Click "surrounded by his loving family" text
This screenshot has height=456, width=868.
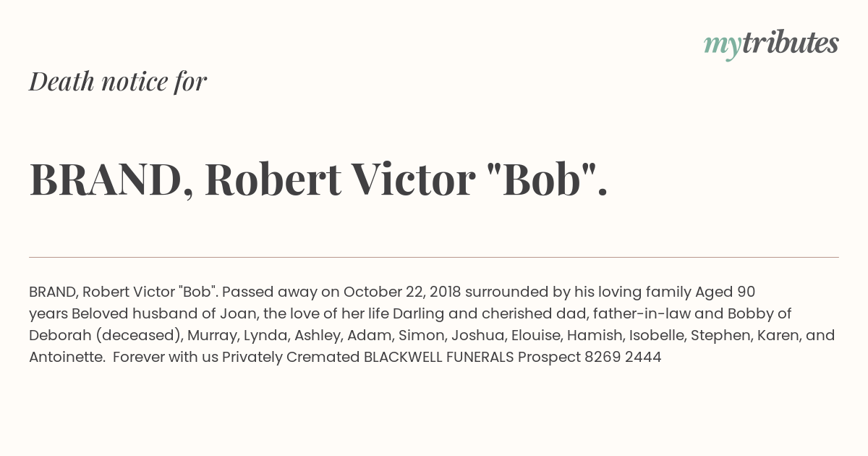click(x=578, y=292)
